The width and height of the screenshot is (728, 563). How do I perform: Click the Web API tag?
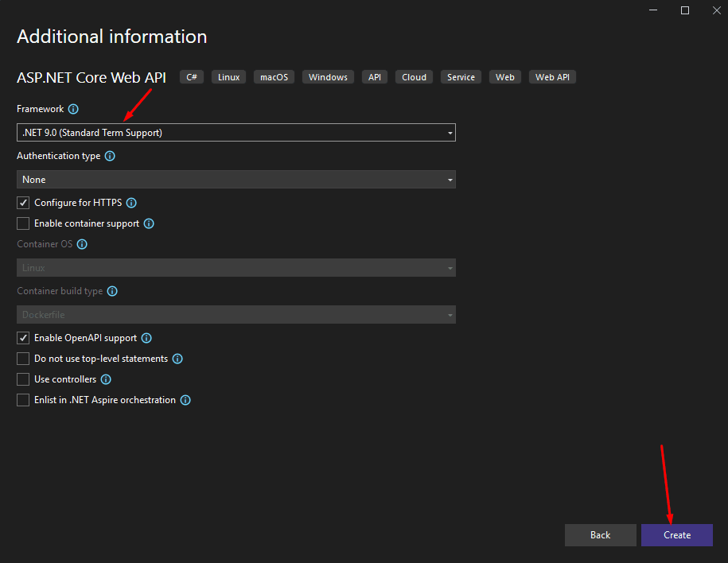point(552,77)
